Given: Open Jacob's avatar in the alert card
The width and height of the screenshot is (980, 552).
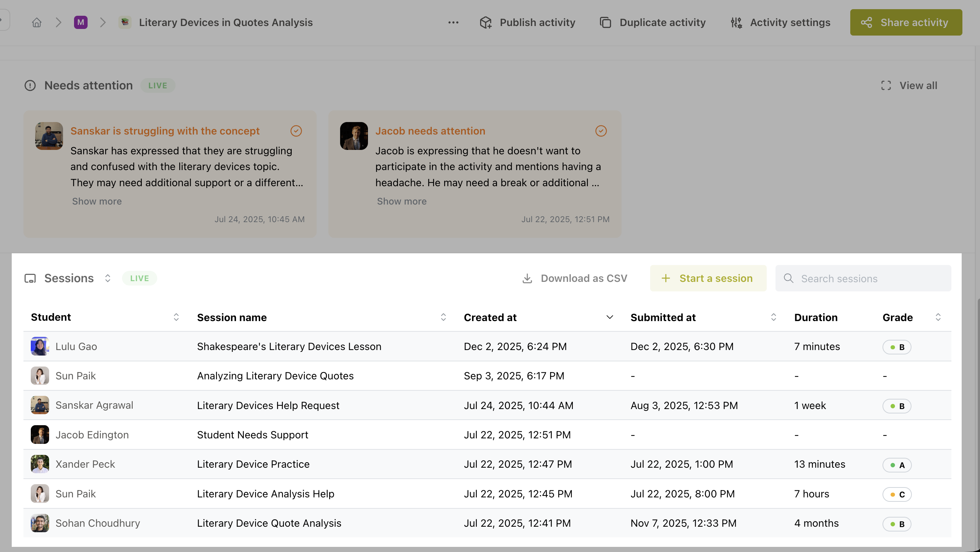Looking at the screenshot, I should coord(354,136).
